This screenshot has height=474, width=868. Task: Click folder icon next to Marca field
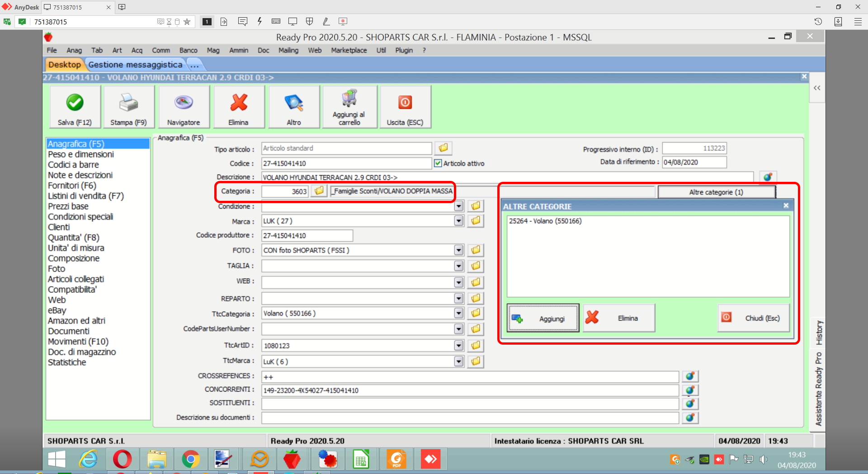476,221
